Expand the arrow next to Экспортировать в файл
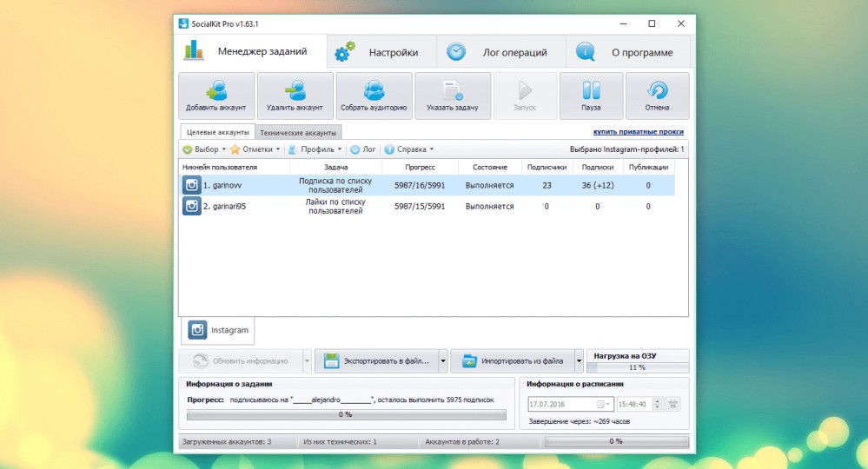The image size is (868, 469). 443,361
